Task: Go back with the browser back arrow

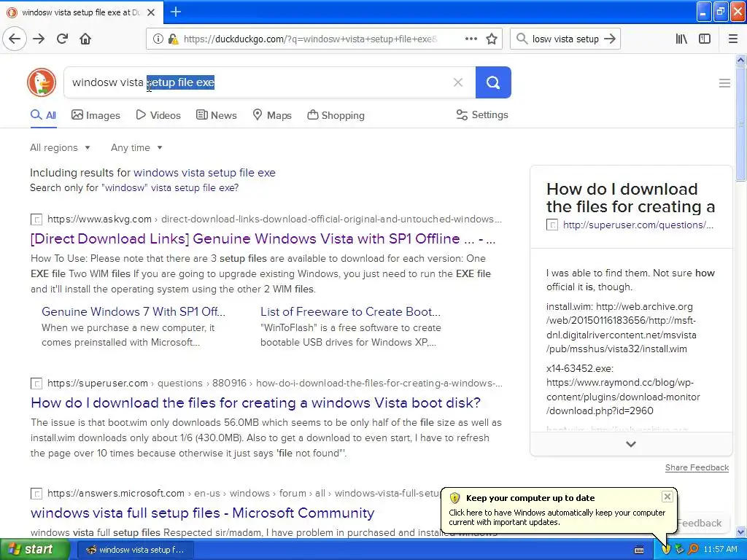Action: 15,39
